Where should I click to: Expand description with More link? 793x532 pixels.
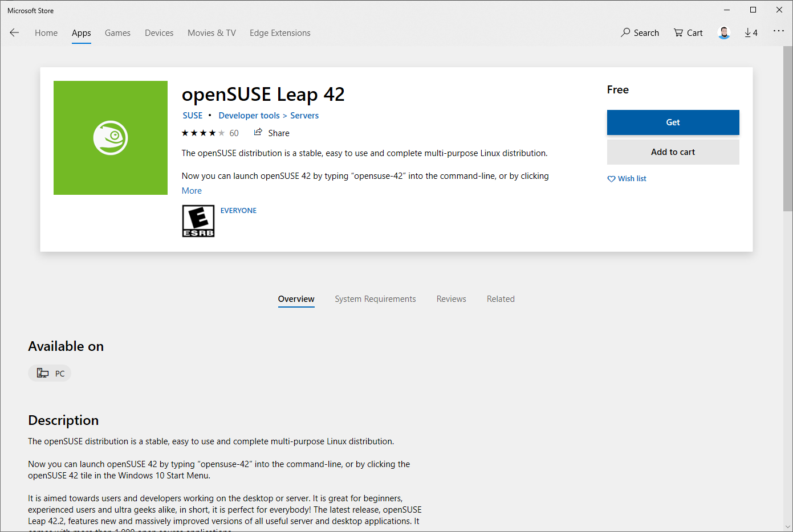(x=192, y=191)
